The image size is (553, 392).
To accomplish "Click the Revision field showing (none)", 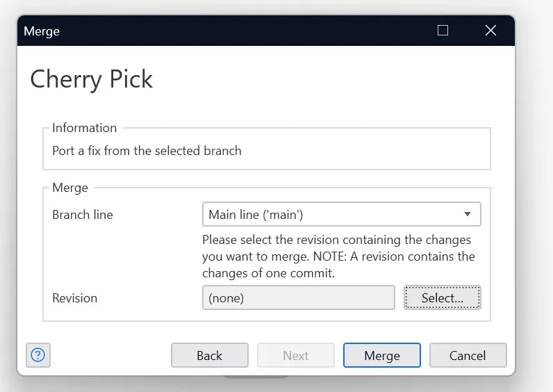I will 298,298.
